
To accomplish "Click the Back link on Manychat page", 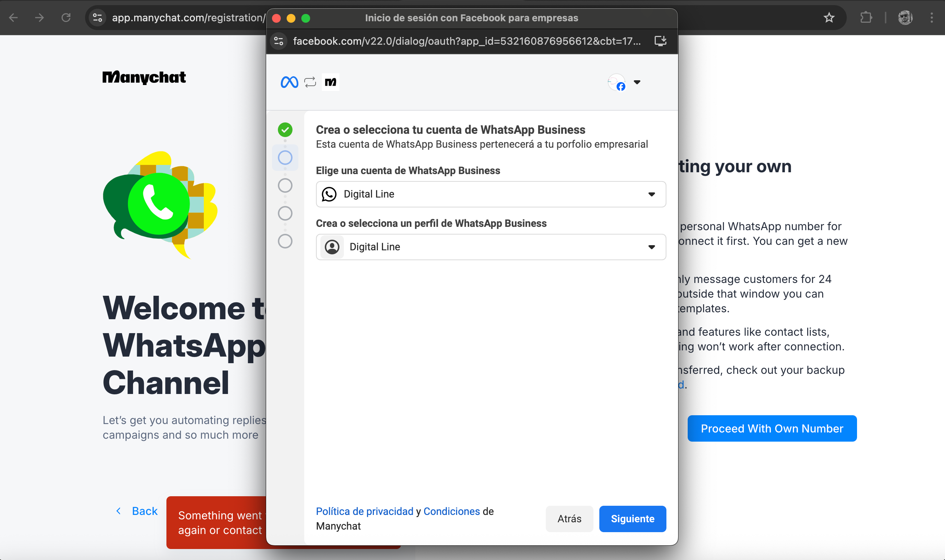I will pos(137,511).
